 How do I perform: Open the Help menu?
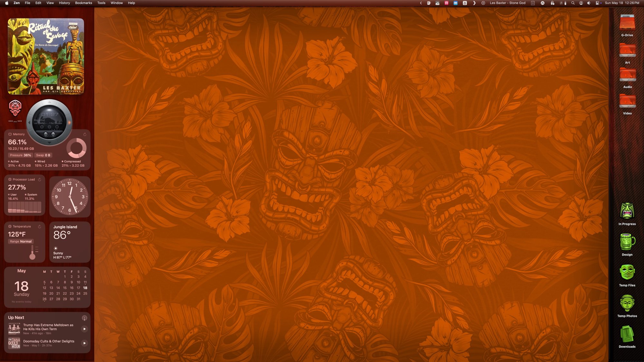pyautogui.click(x=131, y=3)
